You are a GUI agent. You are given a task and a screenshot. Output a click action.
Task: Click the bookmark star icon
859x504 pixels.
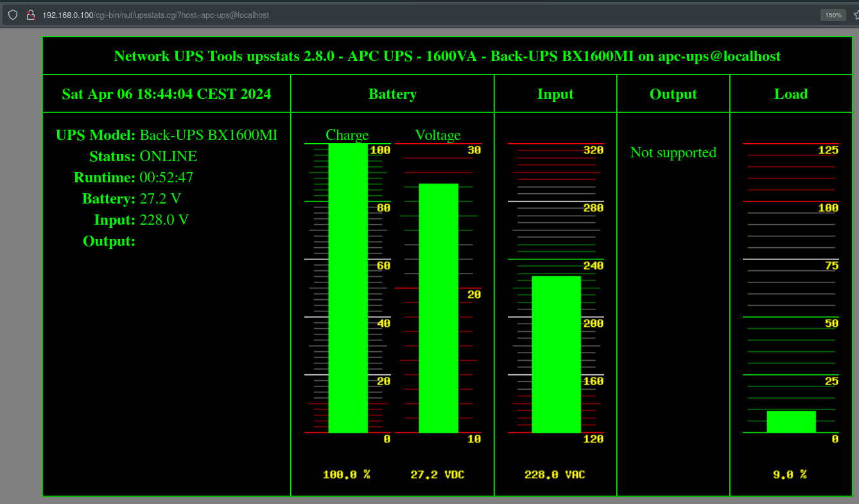tap(855, 15)
